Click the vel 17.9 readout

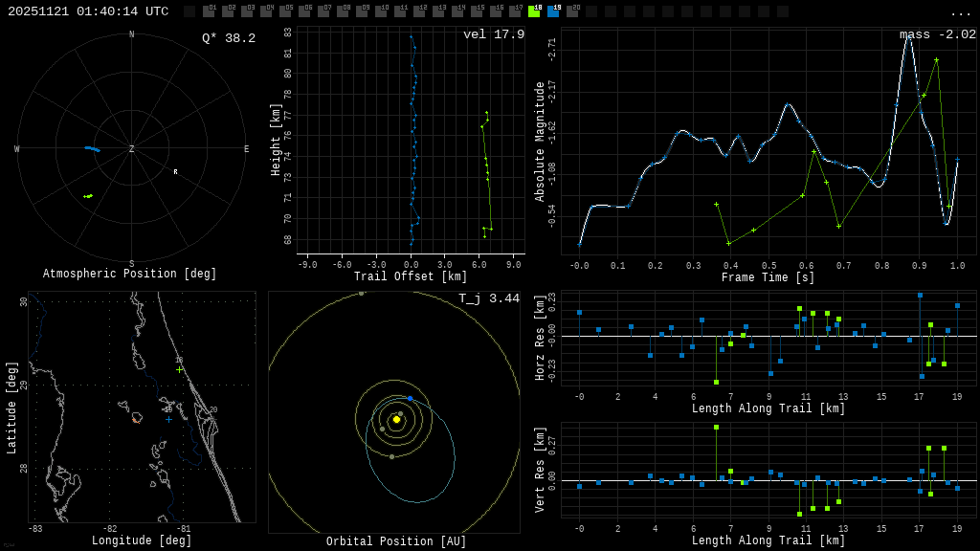pos(494,34)
